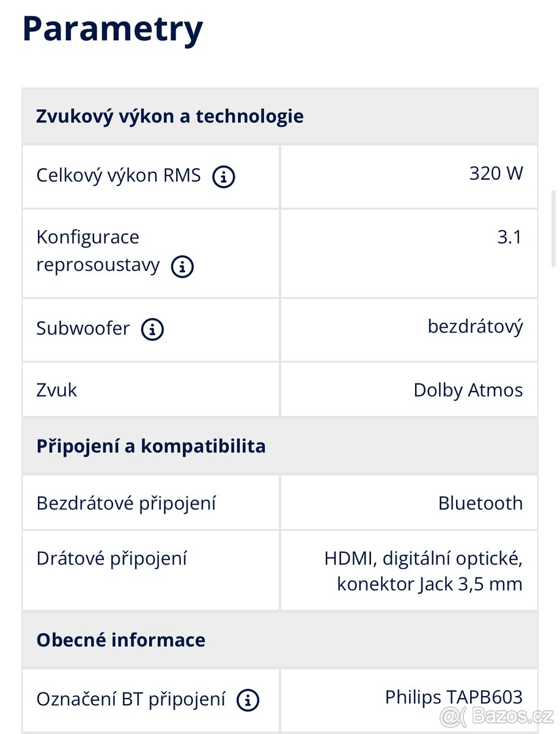Select the info badge in the BT připojení row
The height and width of the screenshot is (734, 560).
click(247, 700)
